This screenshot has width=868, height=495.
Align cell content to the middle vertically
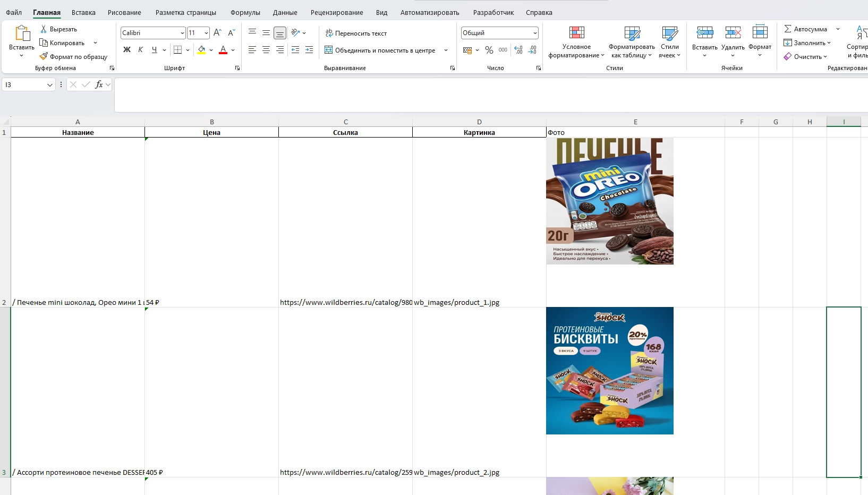(x=266, y=32)
